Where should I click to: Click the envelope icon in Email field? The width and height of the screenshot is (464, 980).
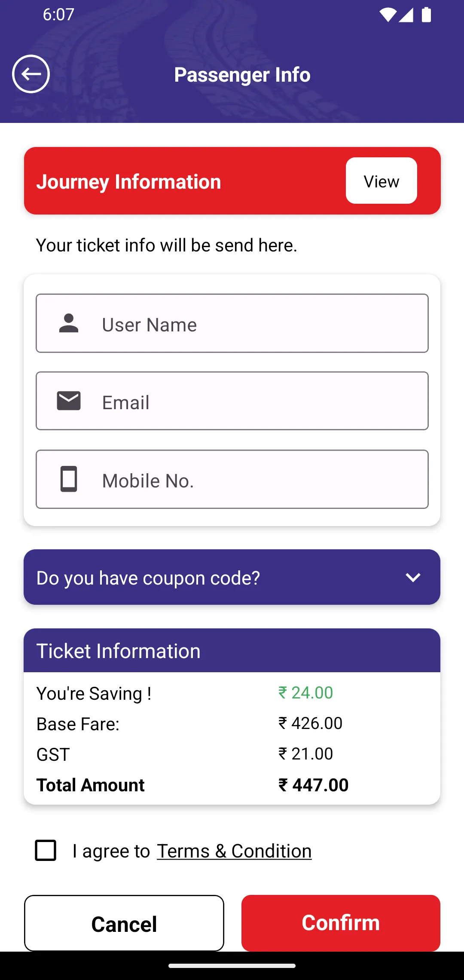pos(69,401)
